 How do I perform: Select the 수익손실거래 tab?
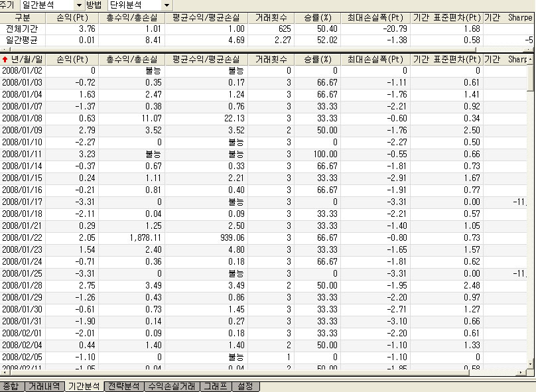(172, 386)
